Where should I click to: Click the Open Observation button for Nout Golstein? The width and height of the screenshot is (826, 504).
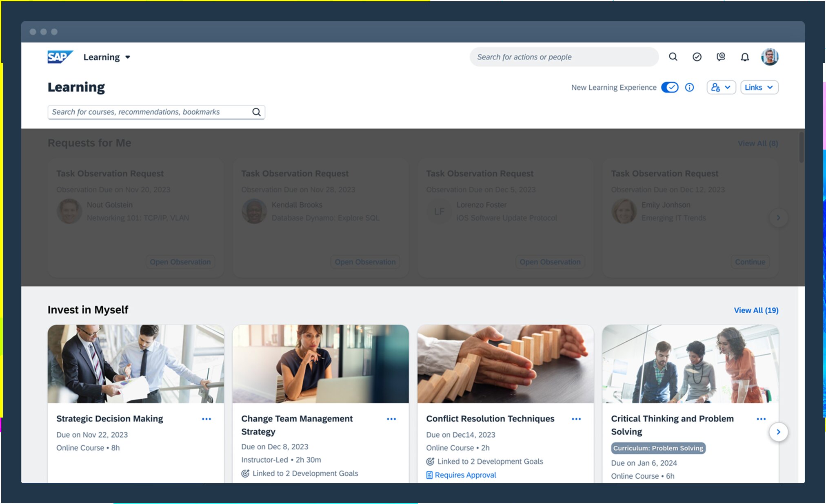click(180, 262)
